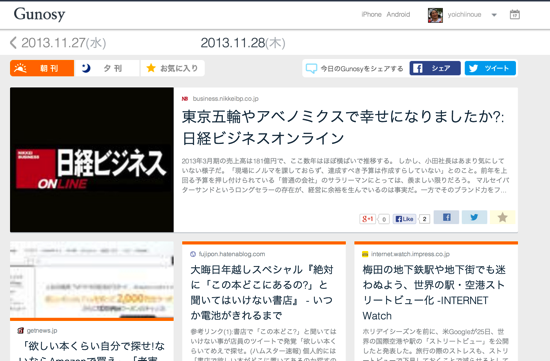This screenshot has height=361, width=550.
Task: Tweet today's Gunosy with ツイート button
Action: click(490, 68)
